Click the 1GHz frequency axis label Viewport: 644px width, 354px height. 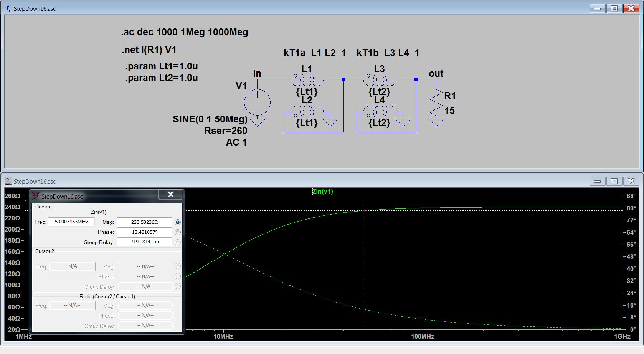pyautogui.click(x=622, y=337)
